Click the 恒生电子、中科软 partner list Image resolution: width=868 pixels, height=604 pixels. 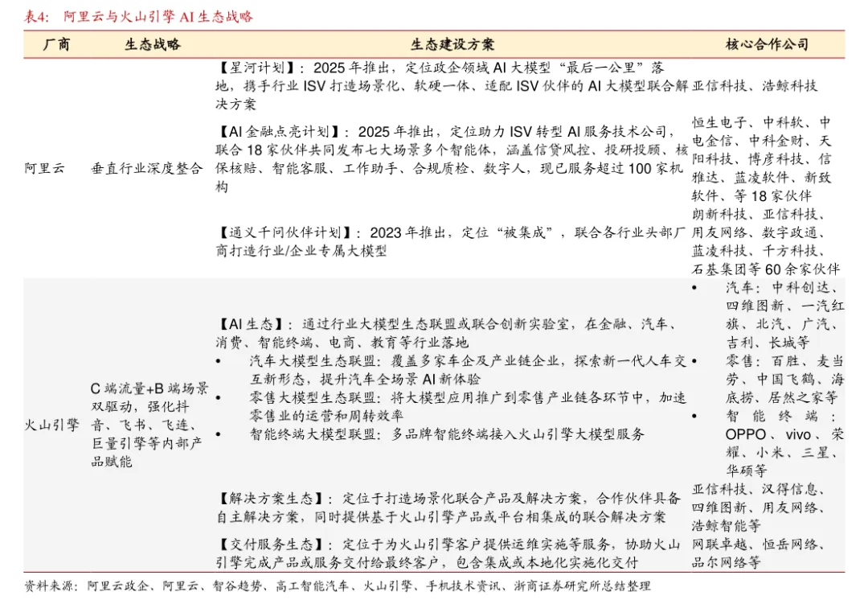(x=761, y=159)
